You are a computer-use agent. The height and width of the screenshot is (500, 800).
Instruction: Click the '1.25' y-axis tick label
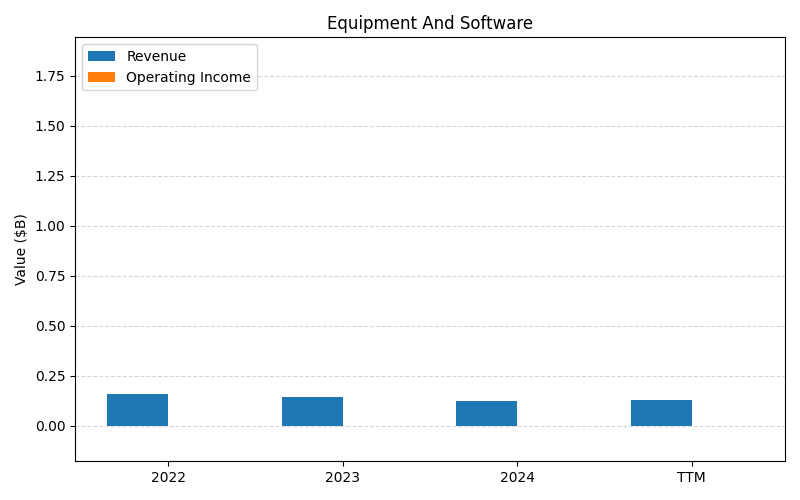click(x=50, y=177)
